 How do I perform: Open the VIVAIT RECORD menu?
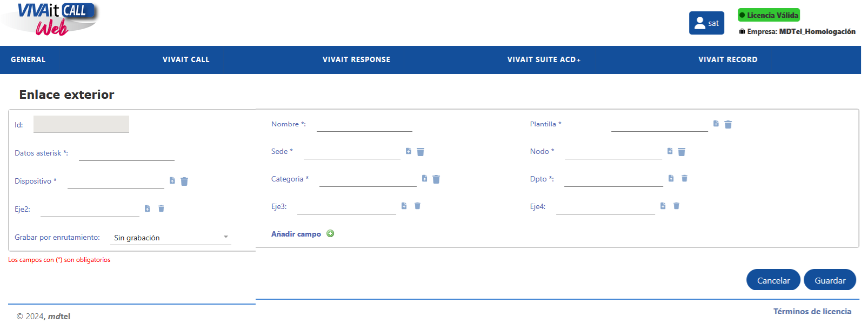coord(727,60)
